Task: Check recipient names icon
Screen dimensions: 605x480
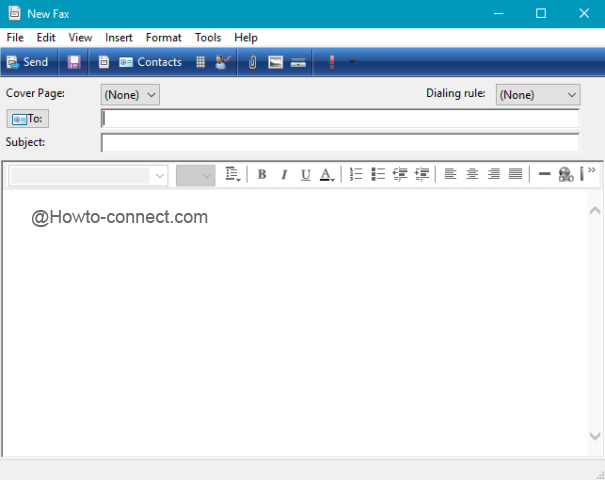Action: [x=223, y=62]
